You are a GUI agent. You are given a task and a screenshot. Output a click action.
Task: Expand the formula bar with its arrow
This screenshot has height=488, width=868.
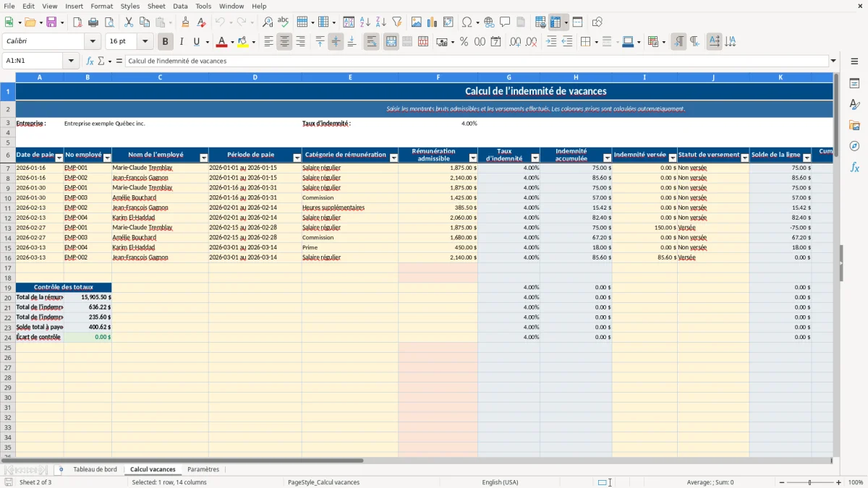click(833, 61)
